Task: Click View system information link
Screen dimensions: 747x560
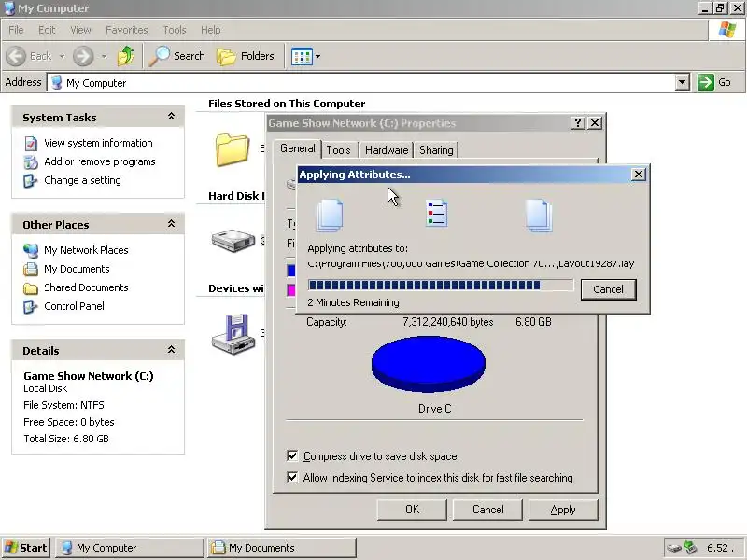Action: point(98,143)
